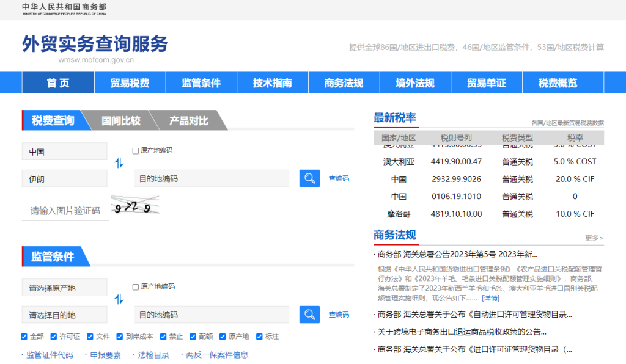Open the 法检目录 link
The height and width of the screenshot is (364, 626).
coord(153,355)
